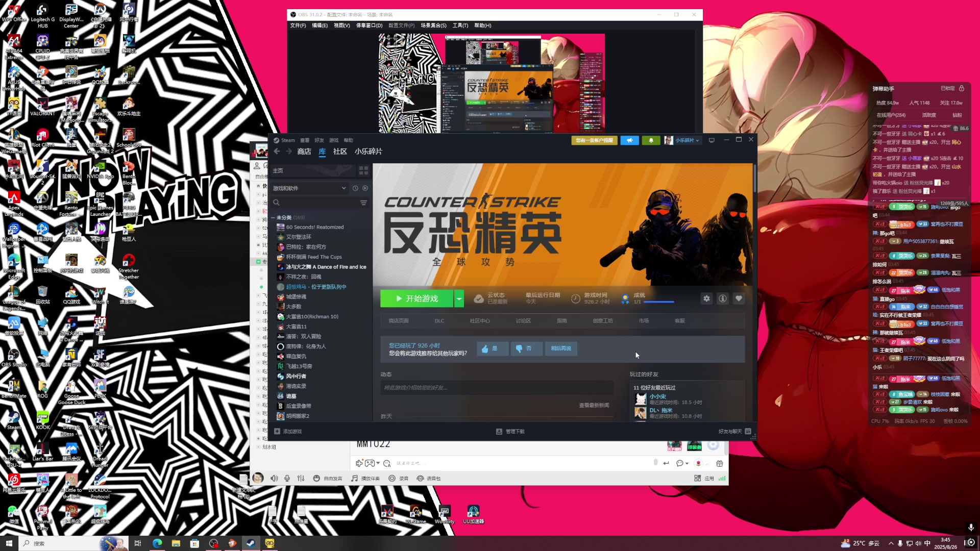The image size is (980, 551).
Task: Open Counter-Strike game settings gear
Action: point(706,298)
